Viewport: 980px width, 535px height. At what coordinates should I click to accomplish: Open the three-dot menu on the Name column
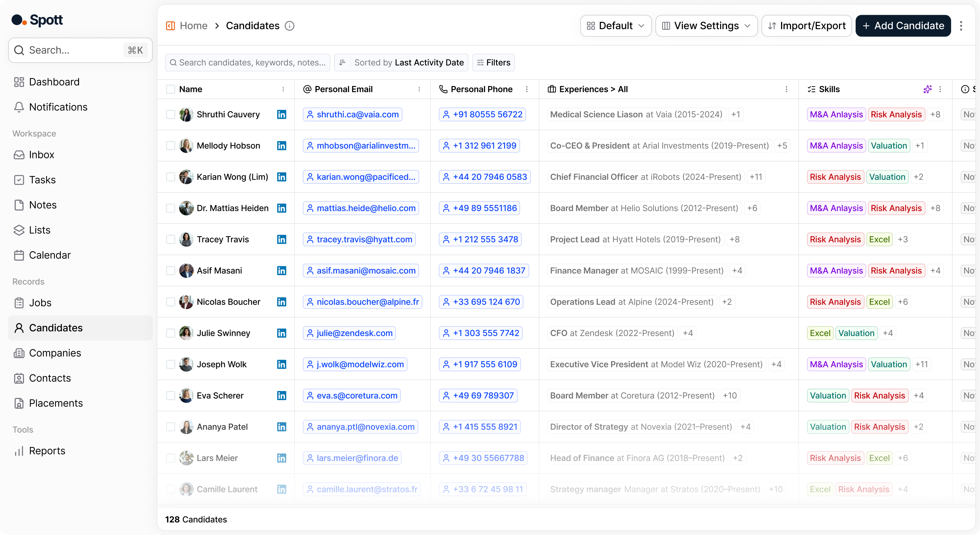point(284,89)
